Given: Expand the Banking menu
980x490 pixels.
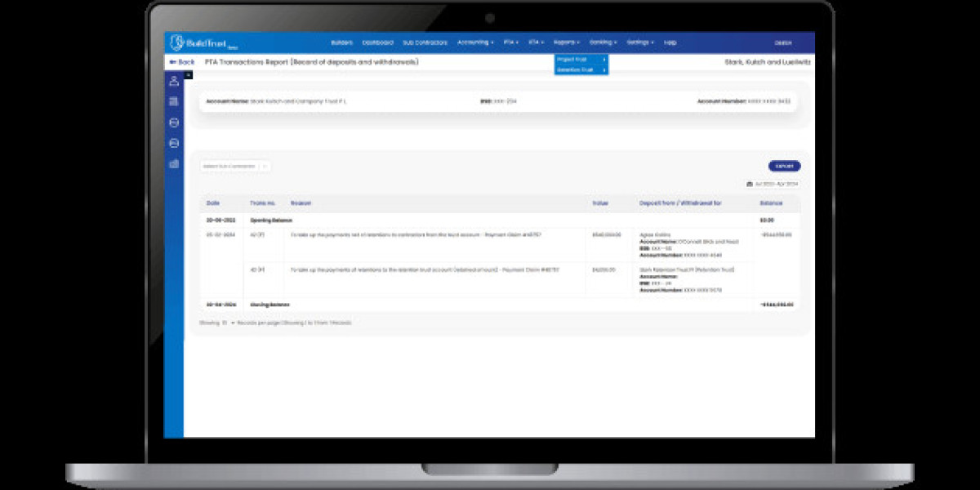Looking at the screenshot, I should 603,42.
